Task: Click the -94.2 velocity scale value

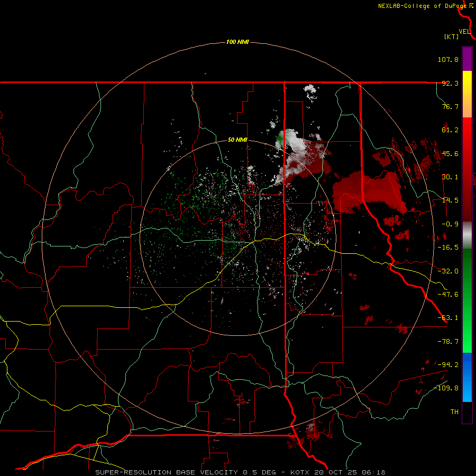Action: (x=448, y=364)
